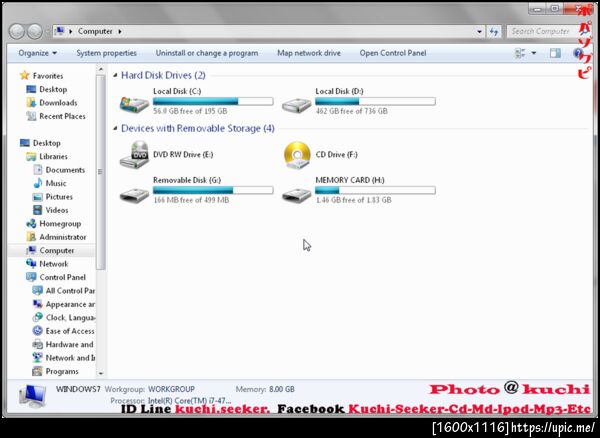Open Help with the question mark icon
The height and width of the screenshot is (438, 600).
tap(577, 53)
